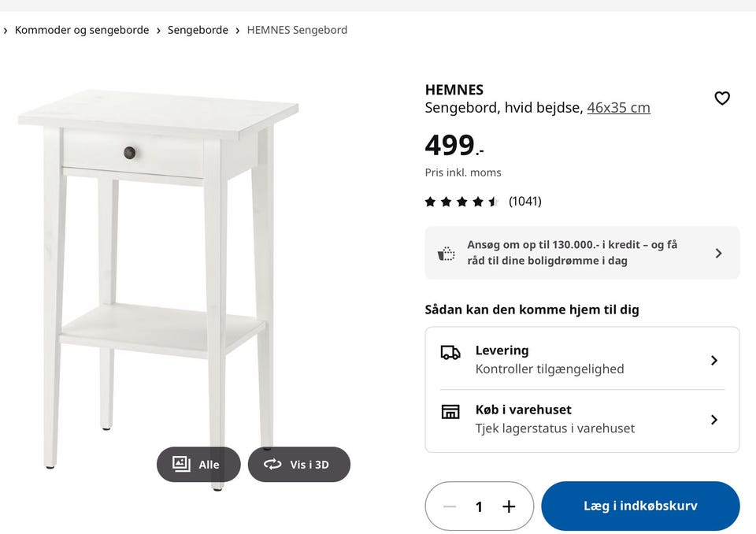
Task: Decrease quantity with minus icon
Action: (x=450, y=506)
